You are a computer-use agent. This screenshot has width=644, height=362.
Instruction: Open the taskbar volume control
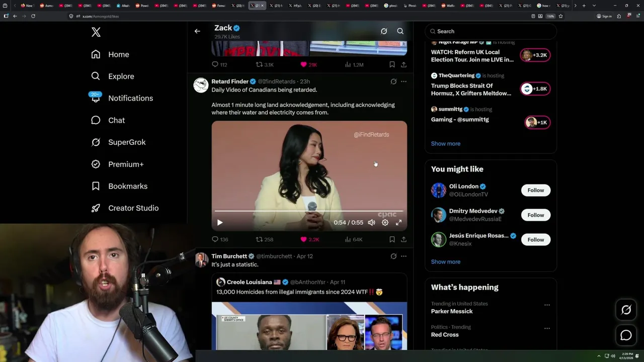(613, 356)
